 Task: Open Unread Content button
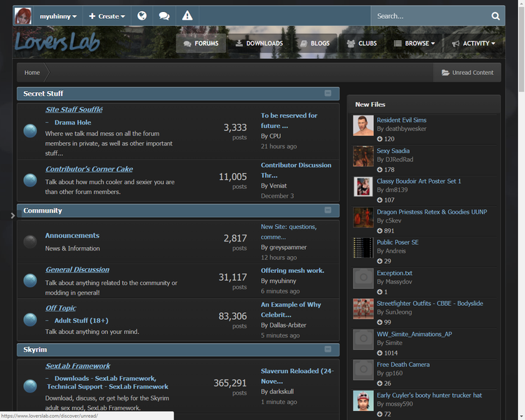pos(467,73)
